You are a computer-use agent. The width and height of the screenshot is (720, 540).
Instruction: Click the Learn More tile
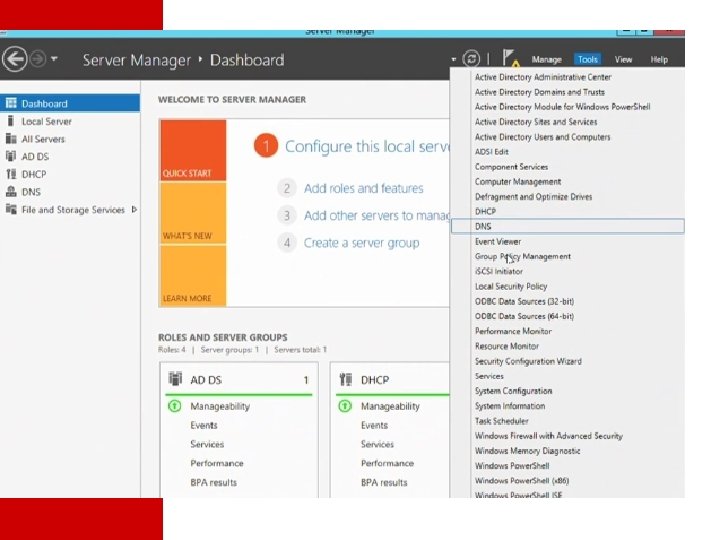coord(193,276)
